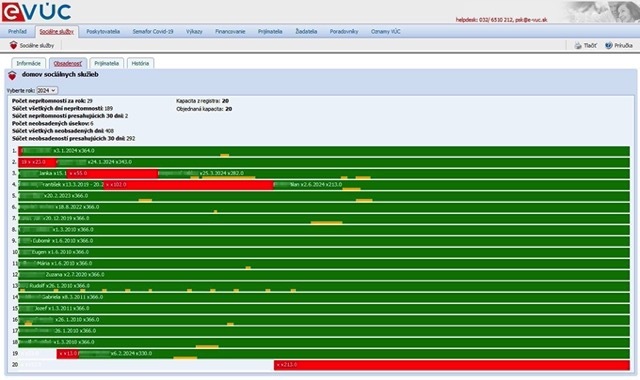The image size is (640, 380).
Task: Open the Semafor Covid-19 menu
Action: tap(153, 31)
